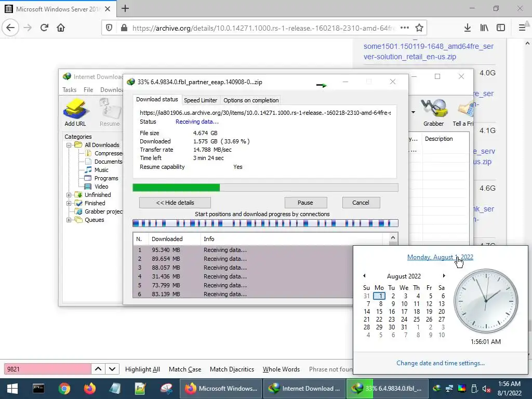Viewport: 532px width, 399px height.
Task: Click the tracking protection shield icon
Action: [109, 28]
